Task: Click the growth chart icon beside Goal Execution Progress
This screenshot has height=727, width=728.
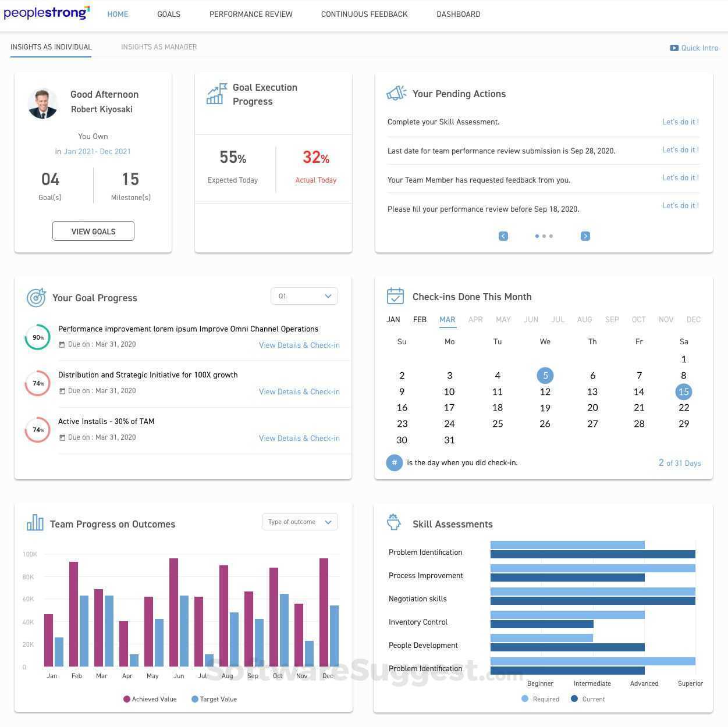Action: click(215, 93)
